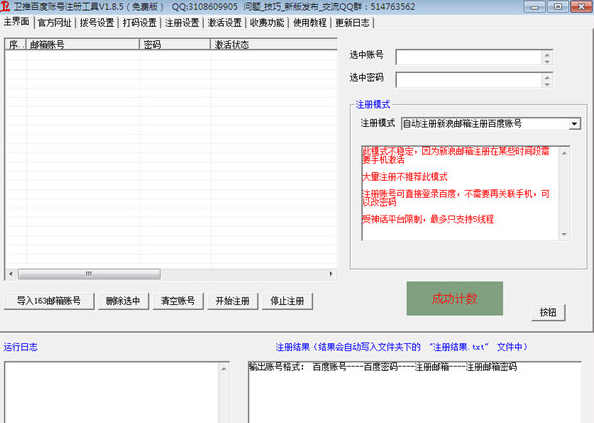Click left arrow of account list scrollbar
This screenshot has height=423, width=594.
[11, 273]
